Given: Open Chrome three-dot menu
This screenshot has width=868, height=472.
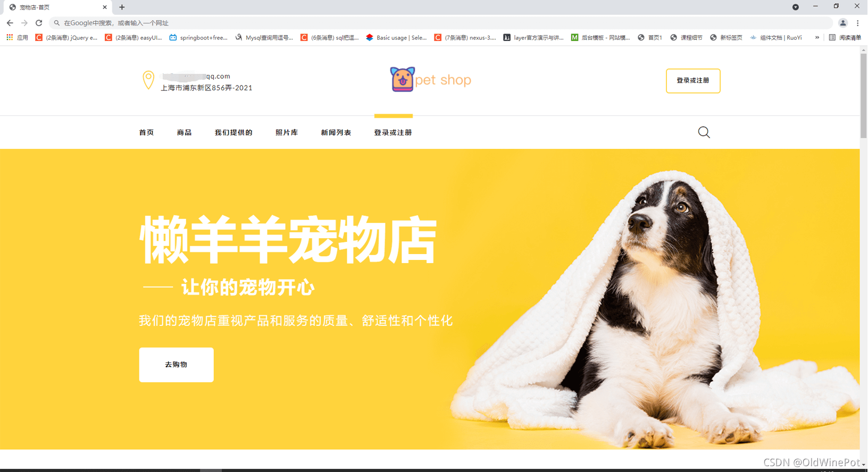Looking at the screenshot, I should (x=857, y=23).
